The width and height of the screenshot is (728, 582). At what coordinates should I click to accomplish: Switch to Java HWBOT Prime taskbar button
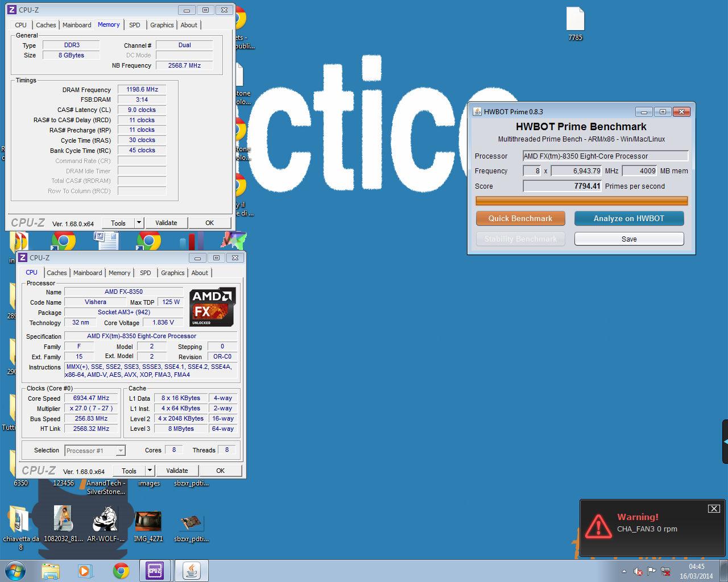click(192, 571)
